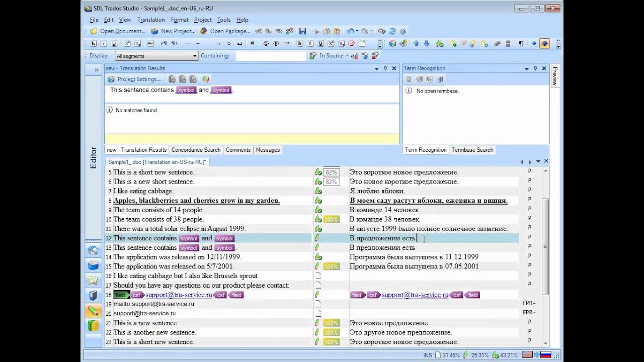This screenshot has height=362, width=644.
Task: Click the star Reports icon in the sidebar
Action: pos(93,280)
